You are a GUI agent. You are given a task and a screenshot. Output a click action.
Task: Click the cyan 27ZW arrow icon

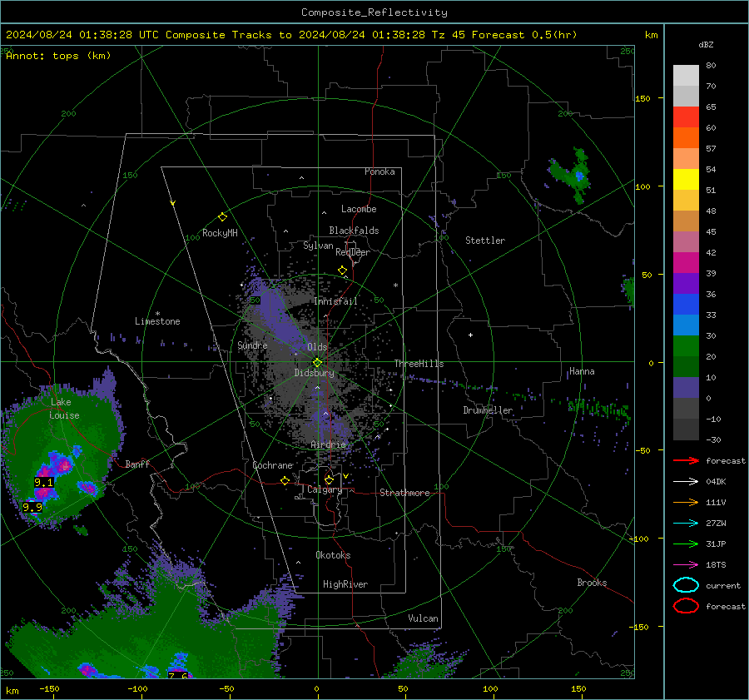point(686,524)
